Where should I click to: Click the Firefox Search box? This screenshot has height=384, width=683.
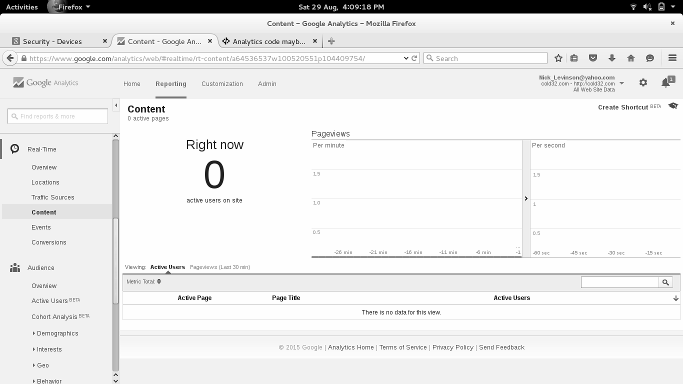click(485, 58)
